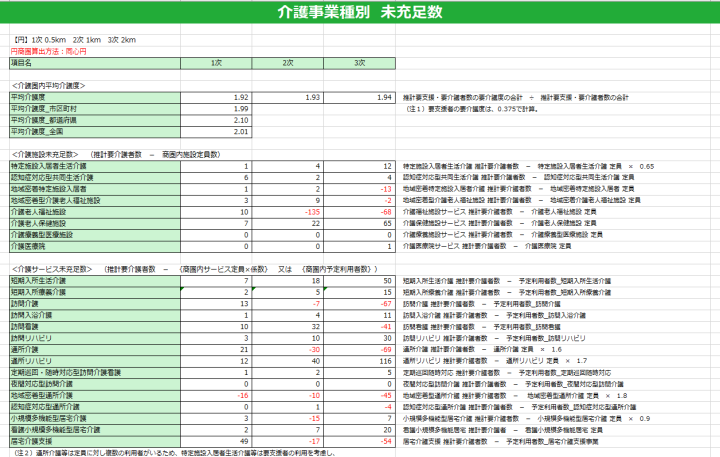
Task: Select the 訪問リハビリ row label
Action: point(95,338)
